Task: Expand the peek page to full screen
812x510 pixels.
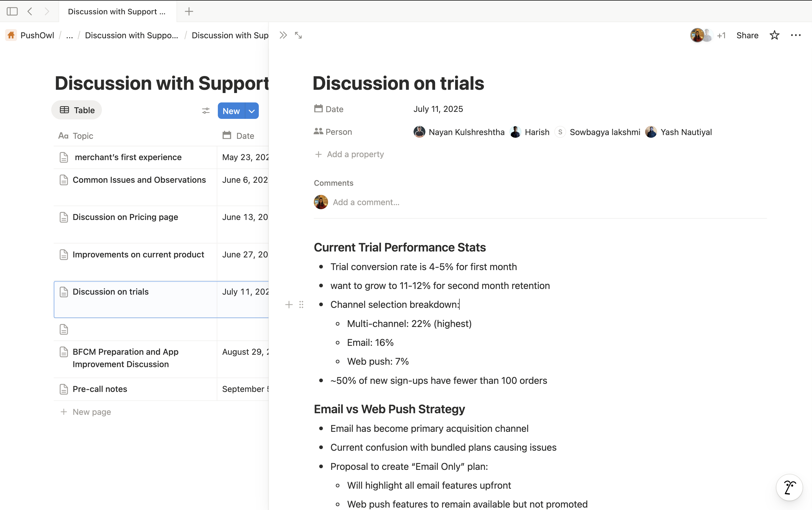Action: point(298,35)
